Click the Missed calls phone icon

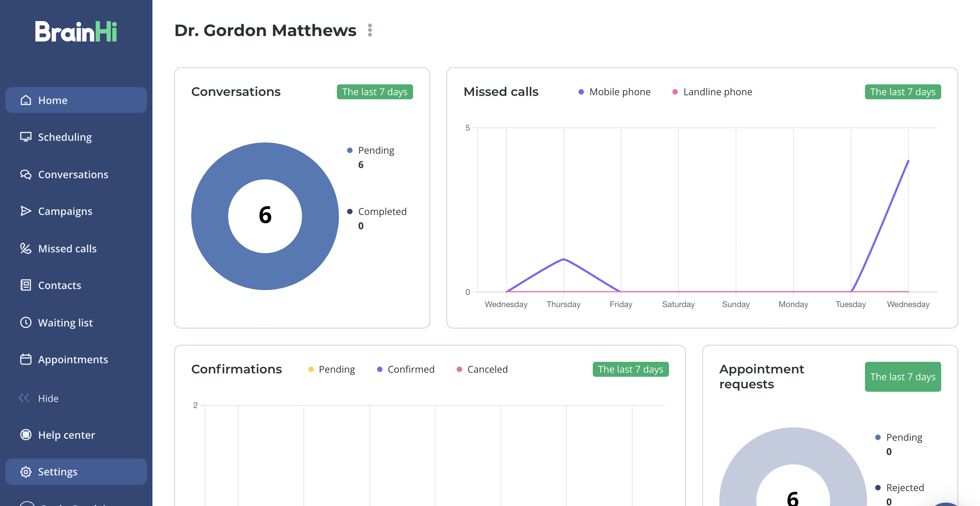(x=26, y=248)
